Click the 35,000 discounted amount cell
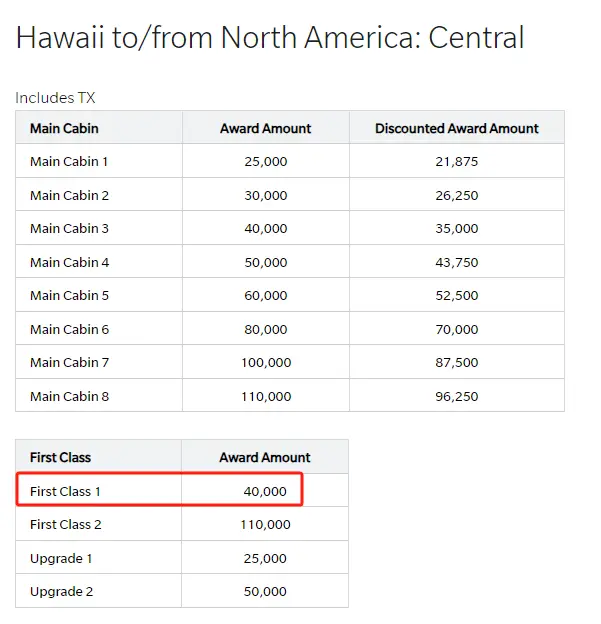The width and height of the screenshot is (601, 624). [456, 229]
